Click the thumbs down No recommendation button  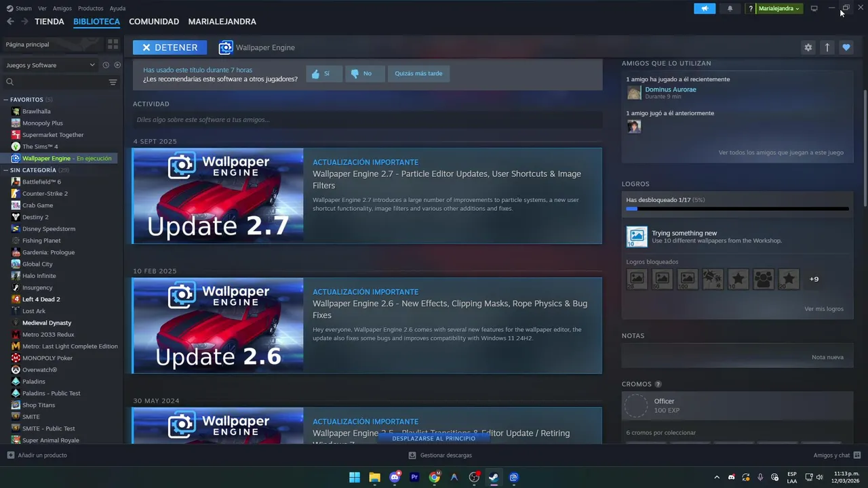(364, 73)
